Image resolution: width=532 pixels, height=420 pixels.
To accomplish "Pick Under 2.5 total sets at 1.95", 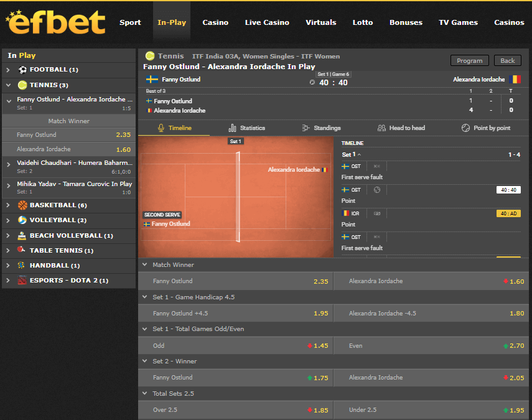I will click(x=431, y=410).
